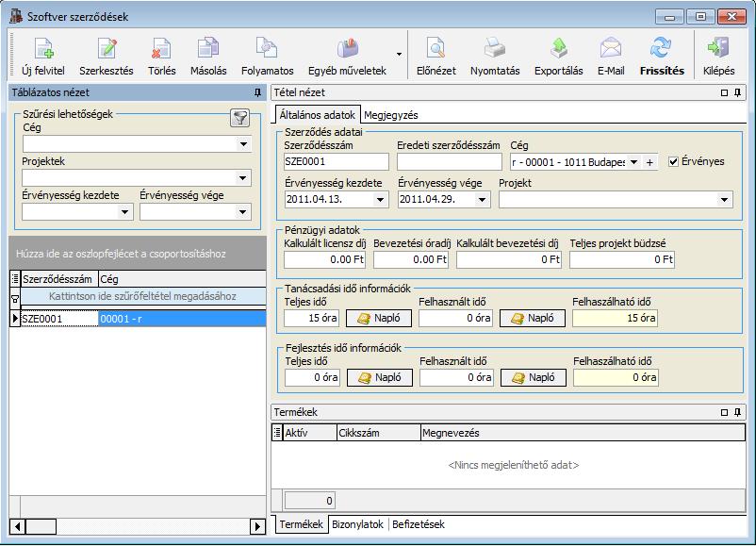Click the Szerződésszám input field
This screenshot has width=756, height=546.
coord(337,161)
